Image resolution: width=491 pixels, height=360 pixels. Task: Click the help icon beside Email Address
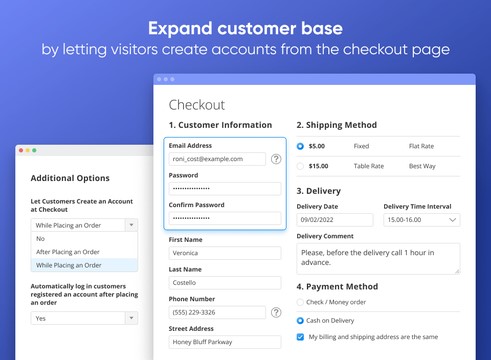276,159
